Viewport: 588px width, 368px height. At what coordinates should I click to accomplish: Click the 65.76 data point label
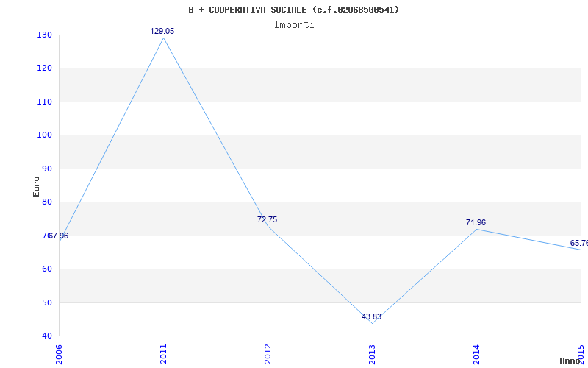pyautogui.click(x=579, y=244)
